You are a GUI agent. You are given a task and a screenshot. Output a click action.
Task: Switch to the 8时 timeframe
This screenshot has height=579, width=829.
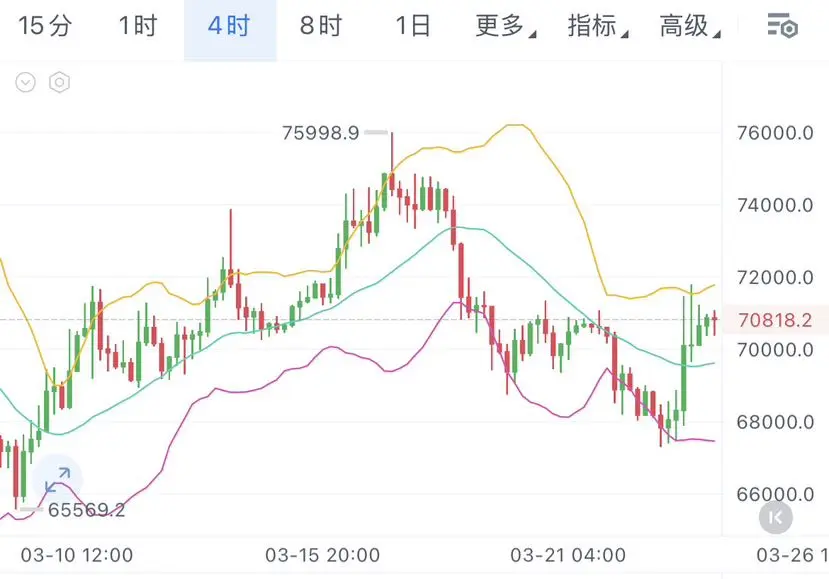(321, 26)
